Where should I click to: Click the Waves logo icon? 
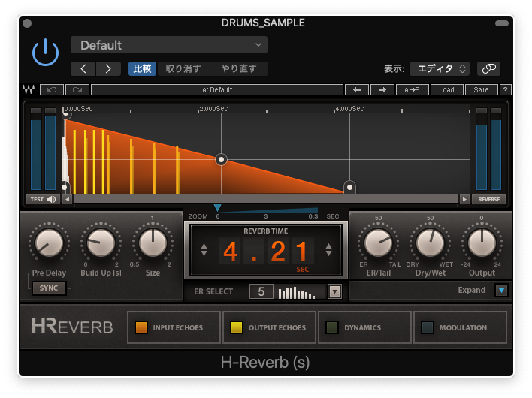[29, 90]
